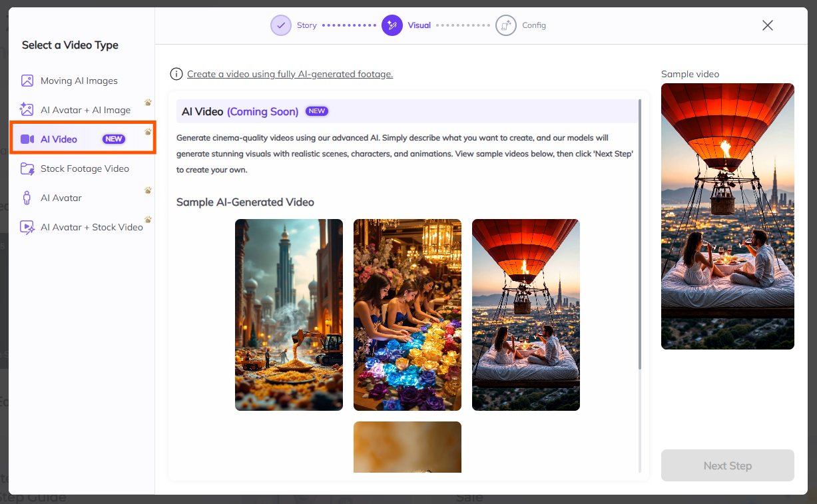Click the Sample video label
Viewport: 817px width, 504px height.
[x=690, y=74]
